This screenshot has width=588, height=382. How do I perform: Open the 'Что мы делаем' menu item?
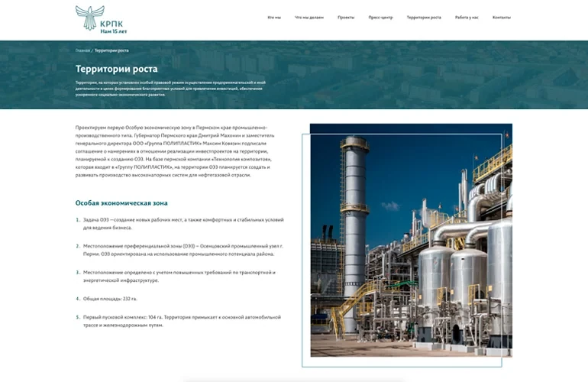click(309, 18)
